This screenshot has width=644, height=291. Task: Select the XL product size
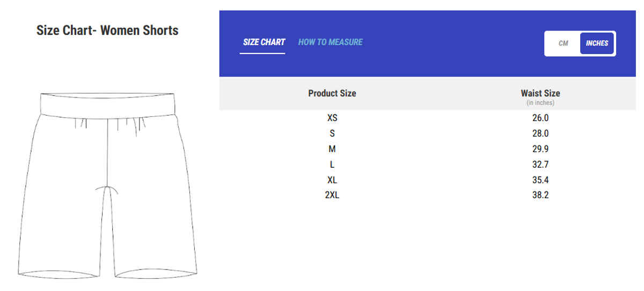[x=332, y=180]
